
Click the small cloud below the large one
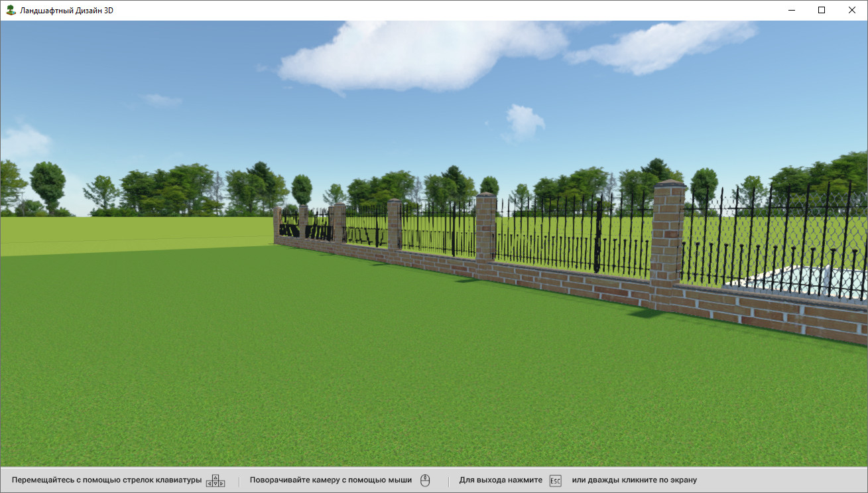(524, 121)
